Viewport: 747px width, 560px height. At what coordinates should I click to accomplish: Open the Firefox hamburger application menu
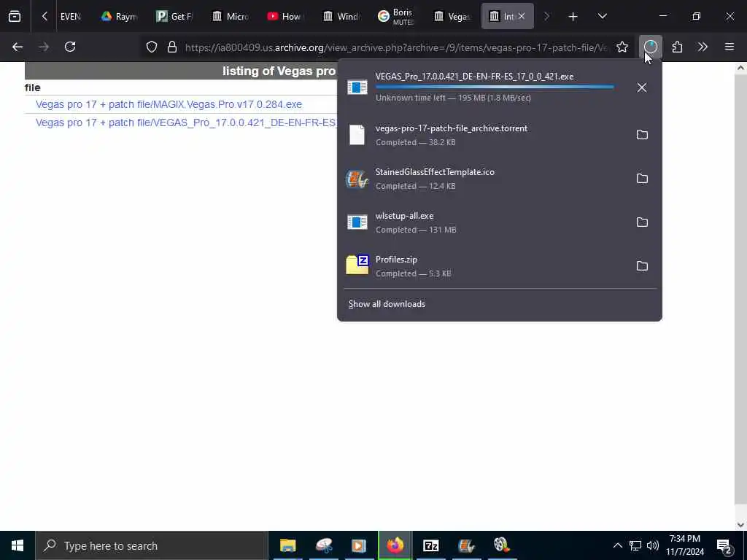[x=729, y=47]
